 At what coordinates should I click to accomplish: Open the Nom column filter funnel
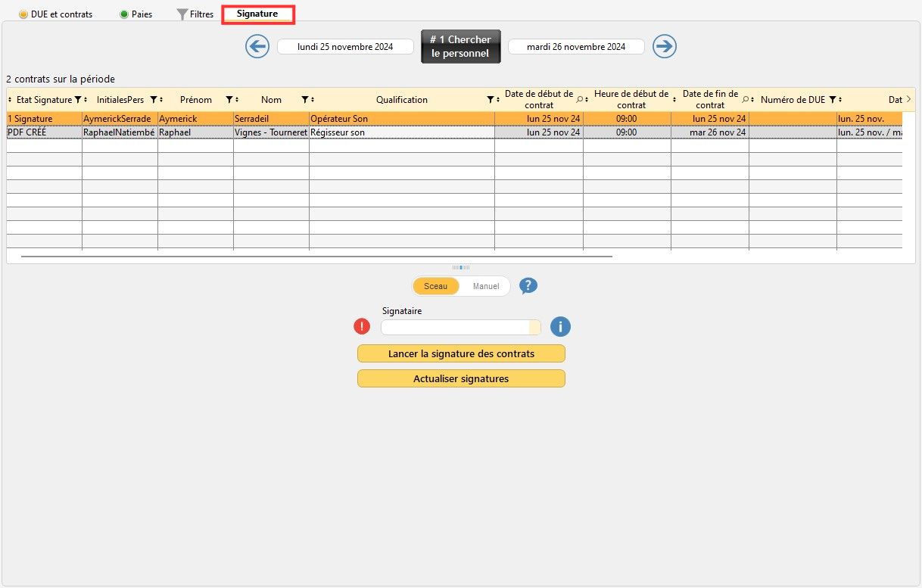tap(305, 100)
